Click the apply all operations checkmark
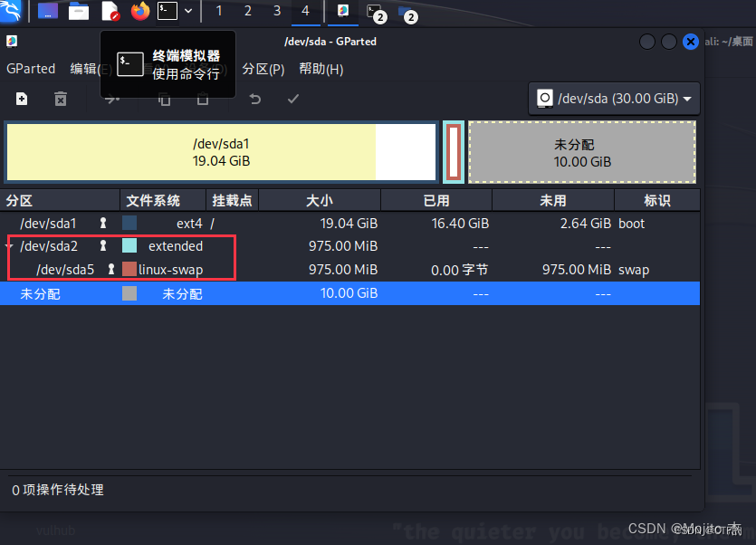 (x=293, y=99)
